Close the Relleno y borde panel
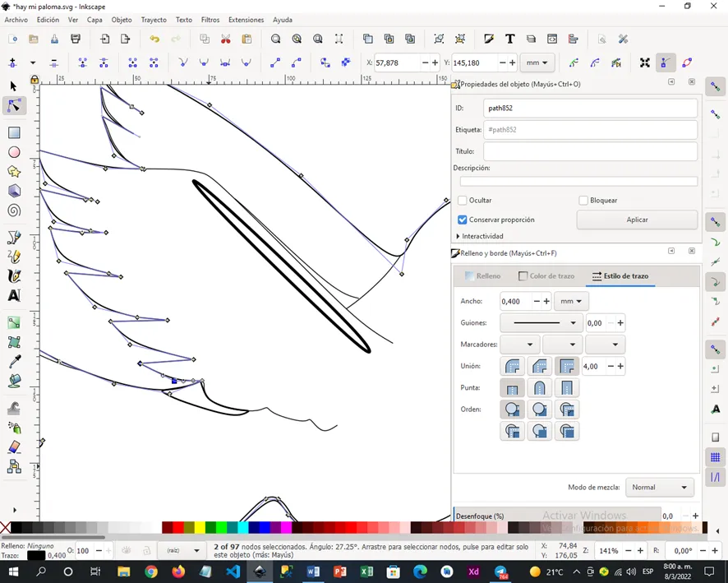Viewport: 728px width, 583px height. pos(692,251)
